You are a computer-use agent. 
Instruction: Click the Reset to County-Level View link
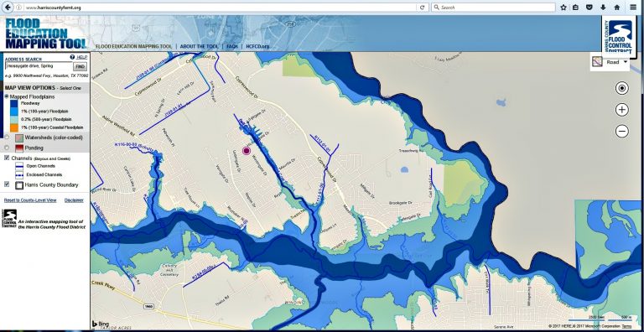(30, 200)
